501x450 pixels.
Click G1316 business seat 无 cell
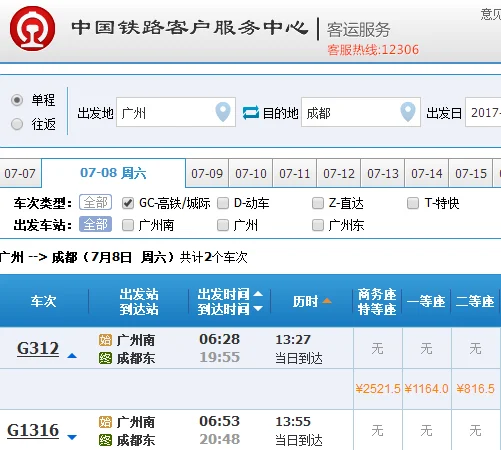(377, 430)
